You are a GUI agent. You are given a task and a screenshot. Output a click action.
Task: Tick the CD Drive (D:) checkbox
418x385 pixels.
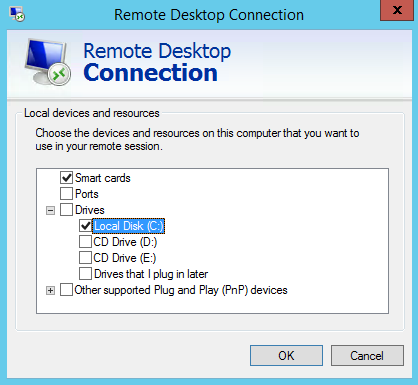(85, 242)
